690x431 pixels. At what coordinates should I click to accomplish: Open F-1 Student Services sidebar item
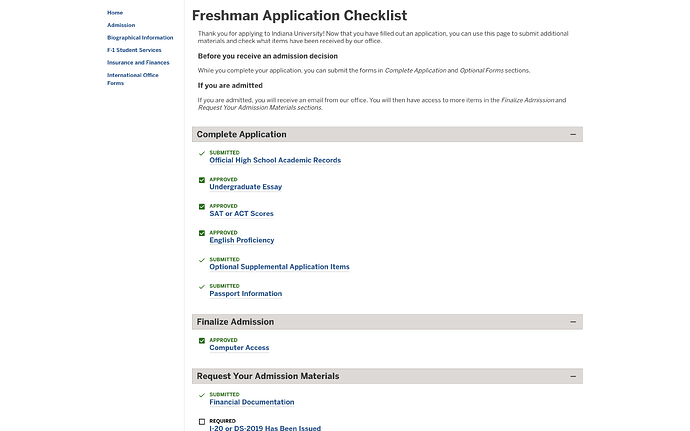(134, 49)
